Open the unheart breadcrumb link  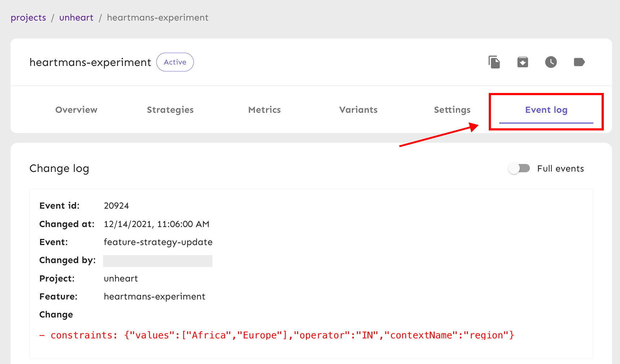(x=76, y=18)
